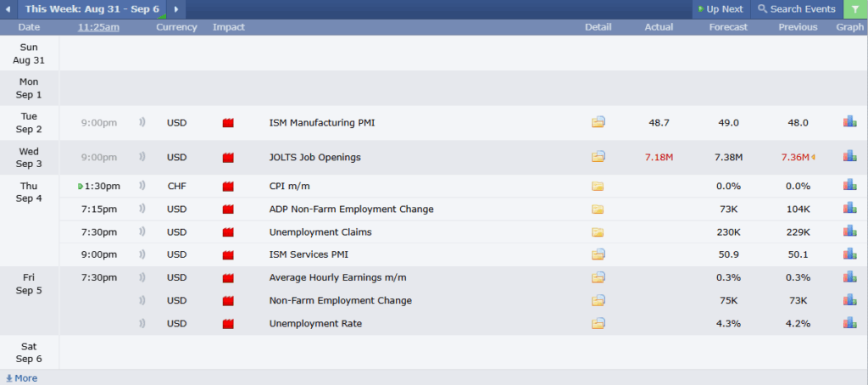Click red impact icon for ADP Non-Farm
The width and height of the screenshot is (868, 385).
228,209
